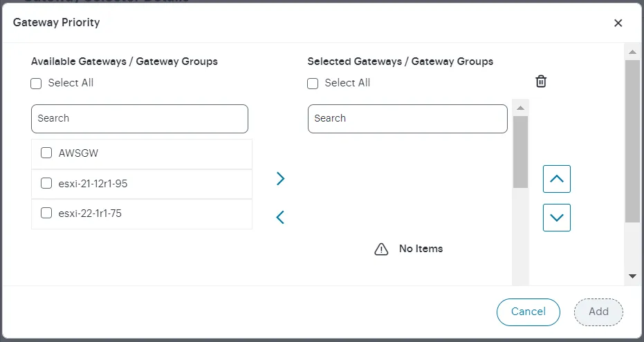
Task: Tick the esxi-22-1r1-75 checkbox
Action: click(x=46, y=213)
